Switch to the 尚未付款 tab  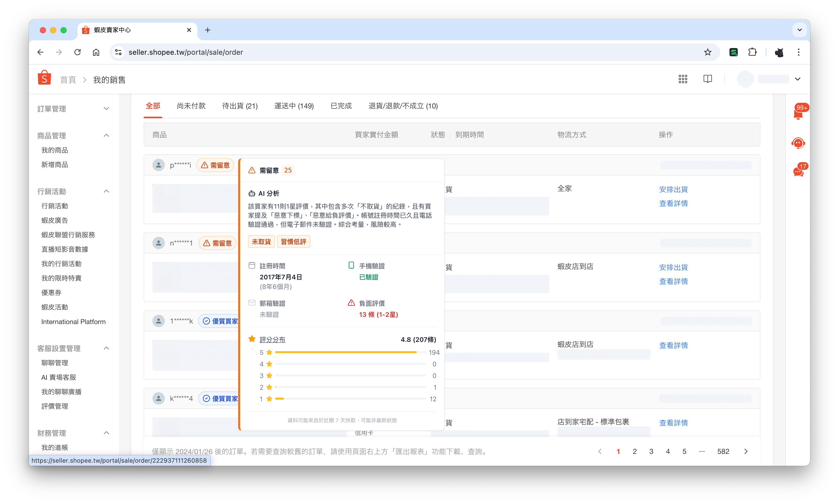click(x=191, y=106)
